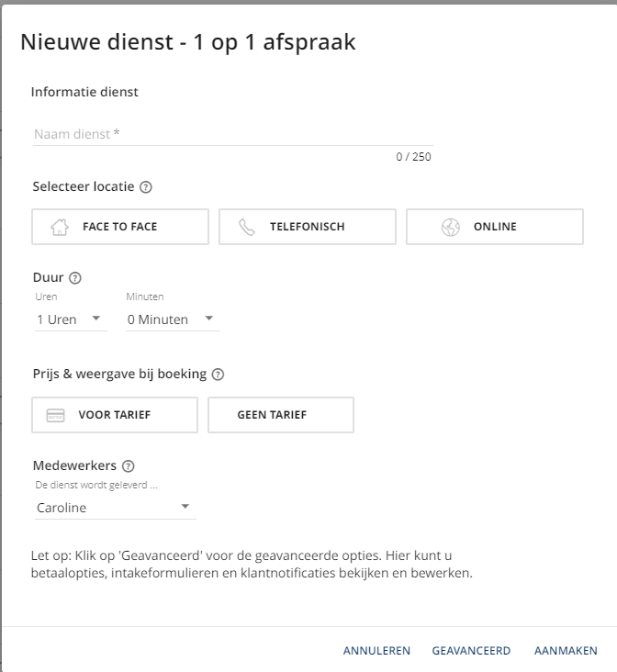
Task: Show help info next to Medewerkers
Action: (x=129, y=466)
